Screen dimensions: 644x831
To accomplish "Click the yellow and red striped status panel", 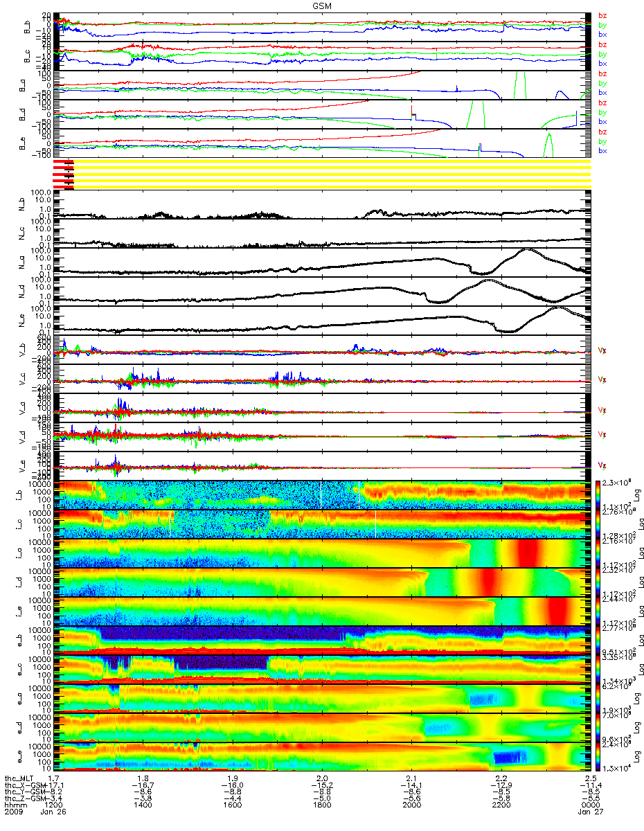I will pos(321,174).
